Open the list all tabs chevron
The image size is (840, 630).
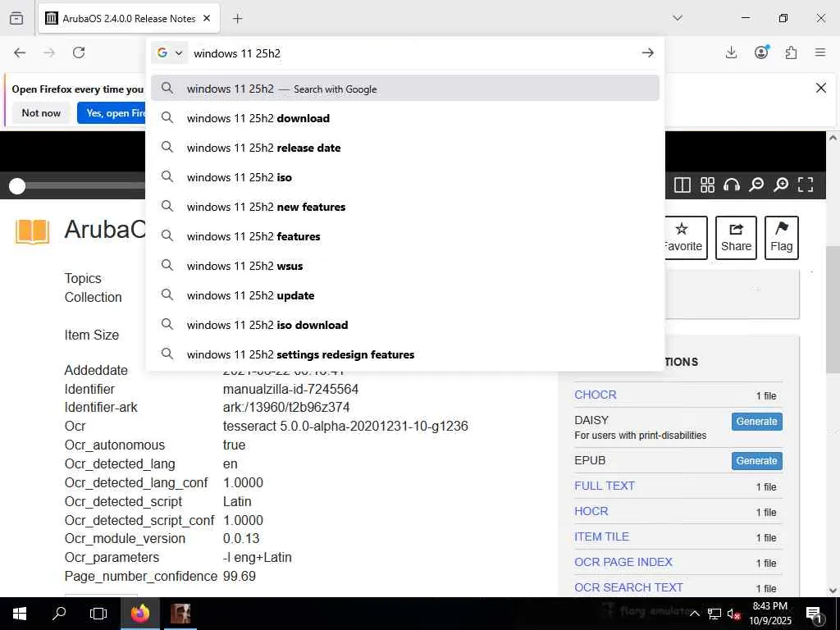click(678, 18)
